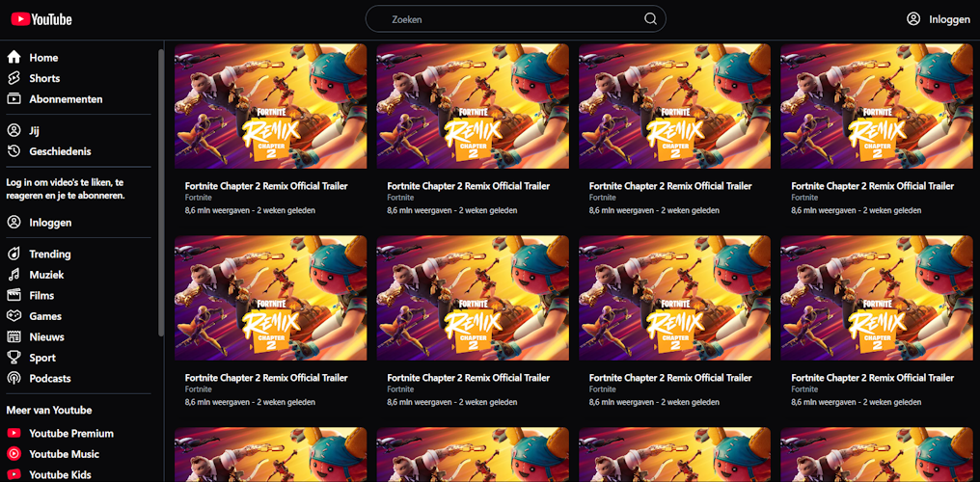Click the Films clapperboard icon
The width and height of the screenshot is (980, 482).
click(x=14, y=296)
